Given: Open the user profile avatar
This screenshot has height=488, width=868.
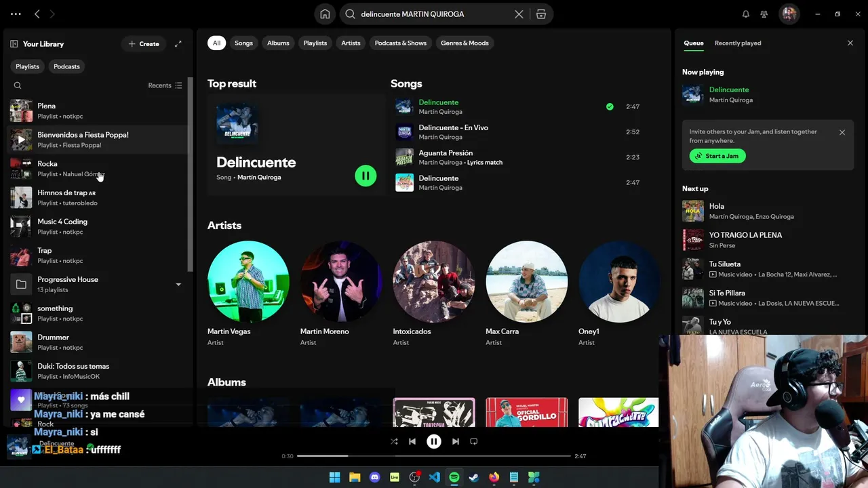Looking at the screenshot, I should [789, 14].
